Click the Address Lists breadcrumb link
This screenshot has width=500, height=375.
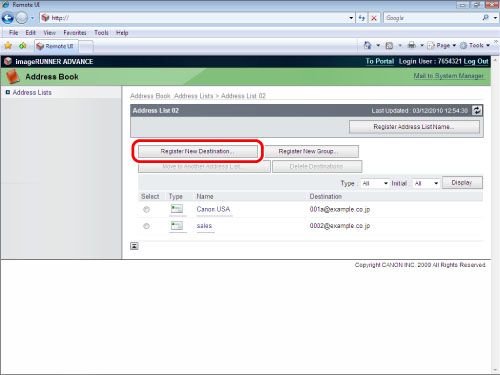click(193, 96)
